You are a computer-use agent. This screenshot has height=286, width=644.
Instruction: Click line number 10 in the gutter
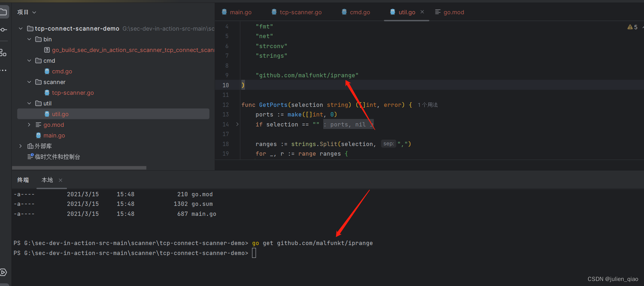point(226,85)
